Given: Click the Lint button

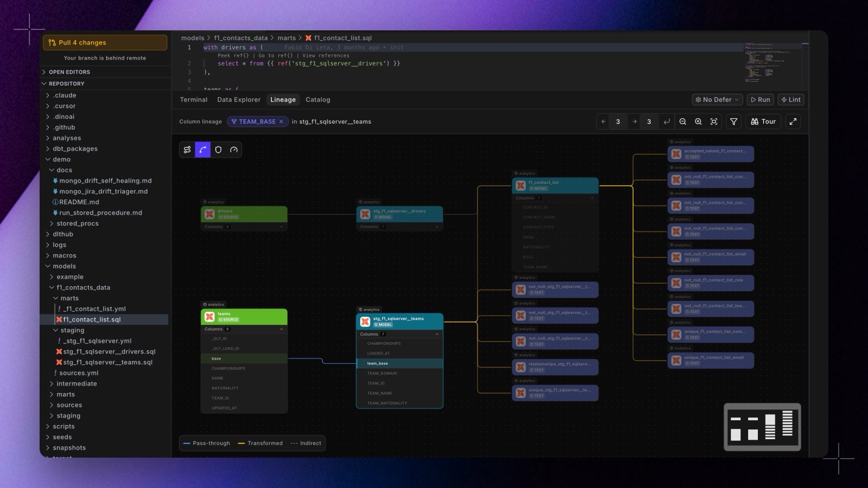Looking at the screenshot, I should [791, 100].
